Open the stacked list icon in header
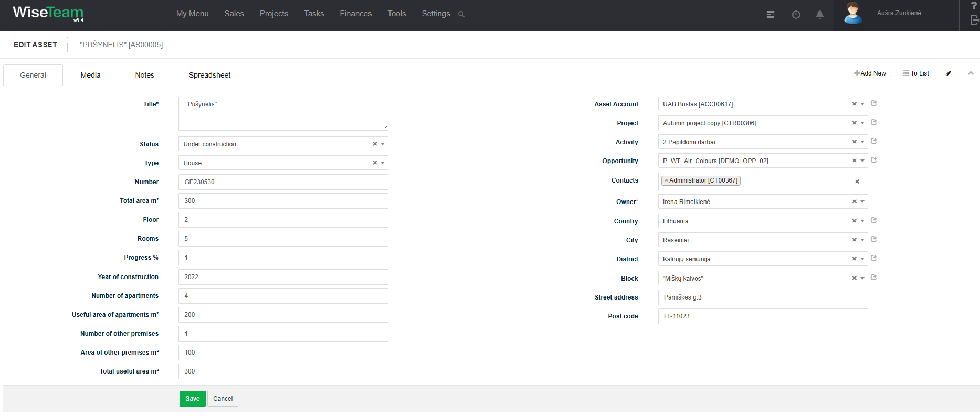Image resolution: width=980 pixels, height=416 pixels. 770,15
